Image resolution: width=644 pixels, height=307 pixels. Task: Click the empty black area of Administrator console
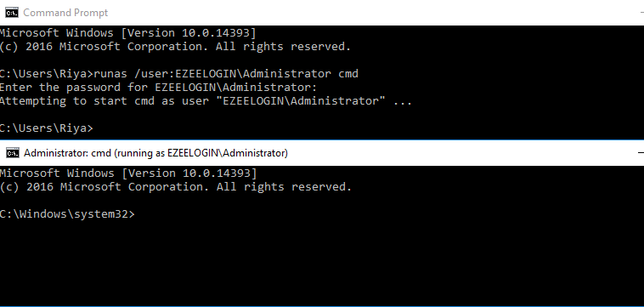(x=322, y=263)
